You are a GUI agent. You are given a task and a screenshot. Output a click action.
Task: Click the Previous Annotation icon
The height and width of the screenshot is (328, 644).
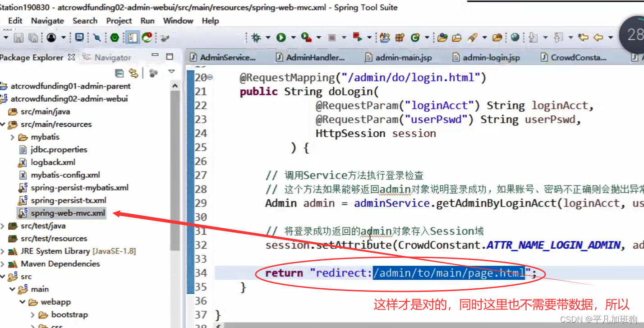tap(558, 37)
